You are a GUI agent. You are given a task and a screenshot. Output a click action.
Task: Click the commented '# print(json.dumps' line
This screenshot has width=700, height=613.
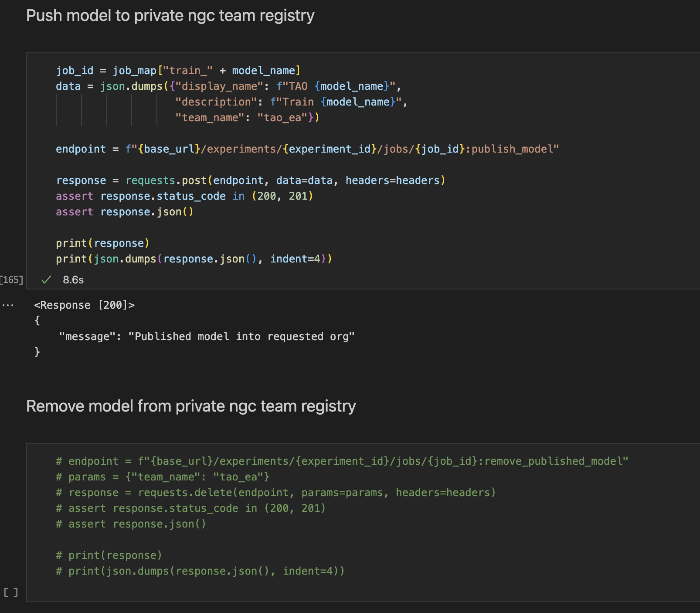click(x=200, y=571)
